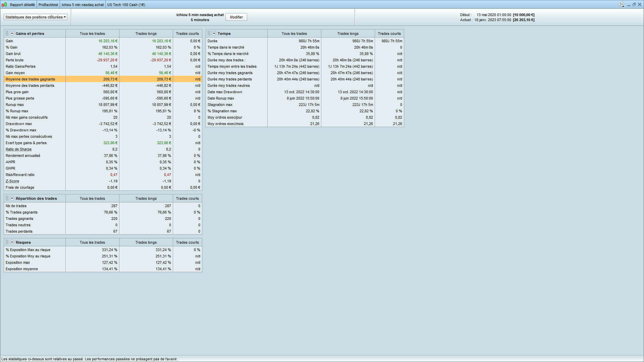Collapse the Gains et pertes section
This screenshot has width=644, height=362.
[x=12, y=34]
